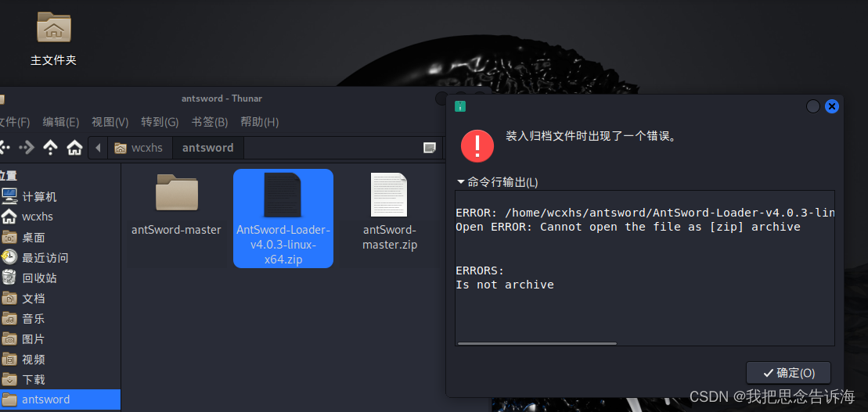Click the 'Is not archive' output line
The image size is (868, 412).
coord(505,285)
